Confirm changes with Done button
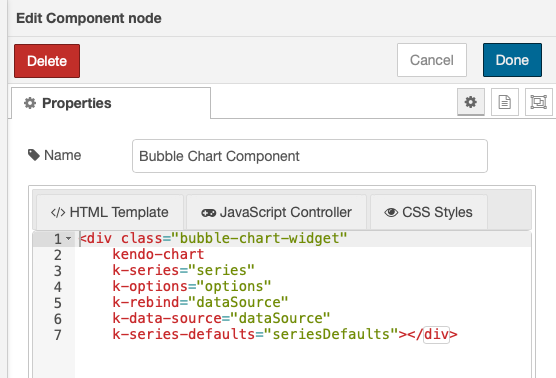 click(x=512, y=60)
